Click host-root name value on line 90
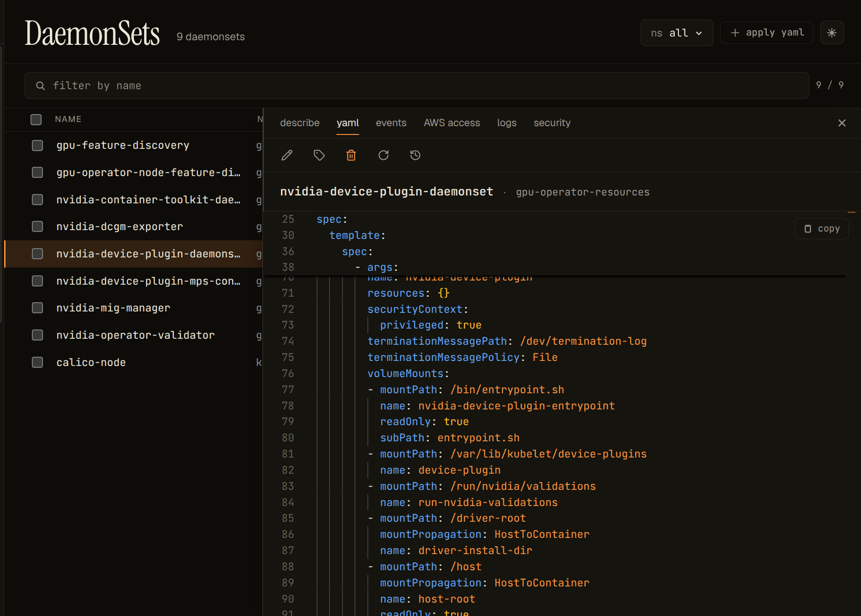The height and width of the screenshot is (616, 861). coord(446,599)
